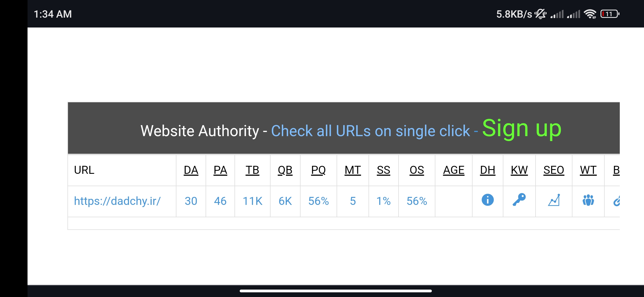The image size is (644, 297).
Task: Tap the muted bell status icon
Action: [541, 14]
